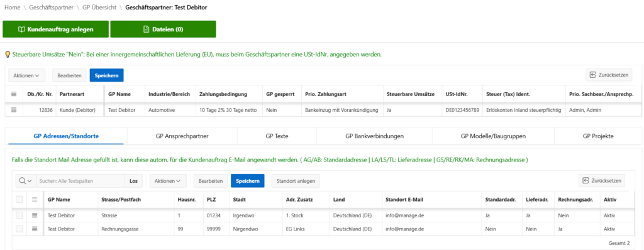Click the Standort anlegen button
The width and height of the screenshot is (644, 250).
click(x=296, y=181)
